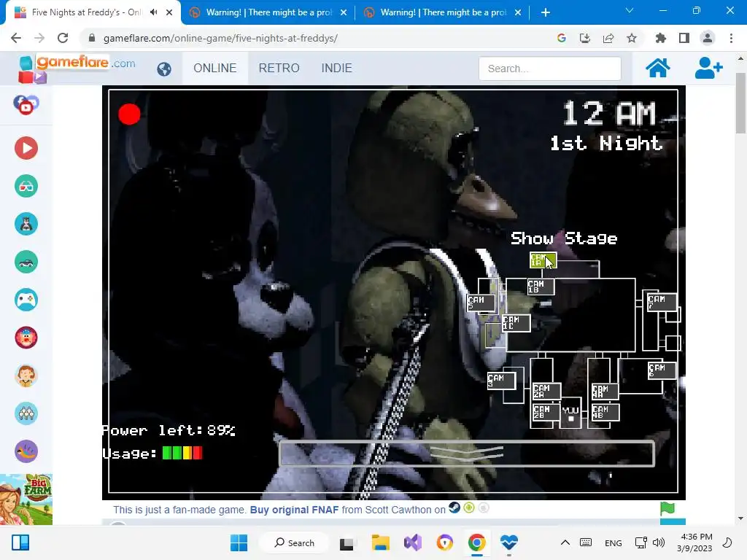Open the Extensions puzzle icon

(x=661, y=38)
